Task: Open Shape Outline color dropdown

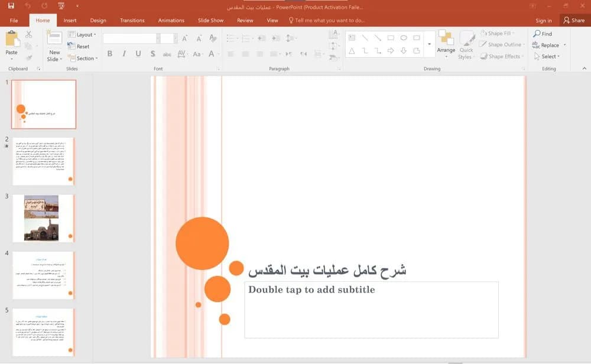Action: [x=502, y=44]
